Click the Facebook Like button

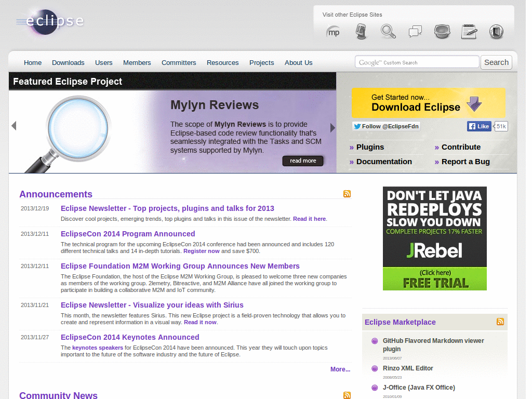478,126
